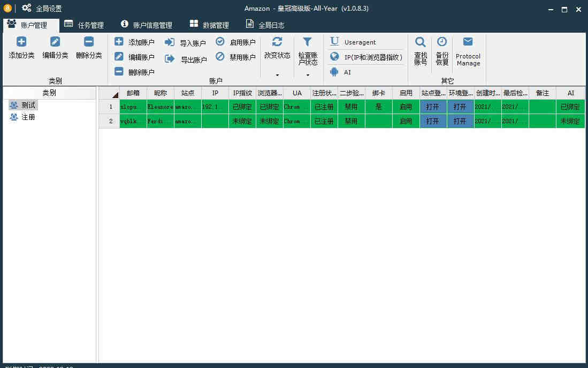Image resolution: width=588 pixels, height=368 pixels.
Task: Click the 删除分类 delete category icon
Action: [89, 42]
